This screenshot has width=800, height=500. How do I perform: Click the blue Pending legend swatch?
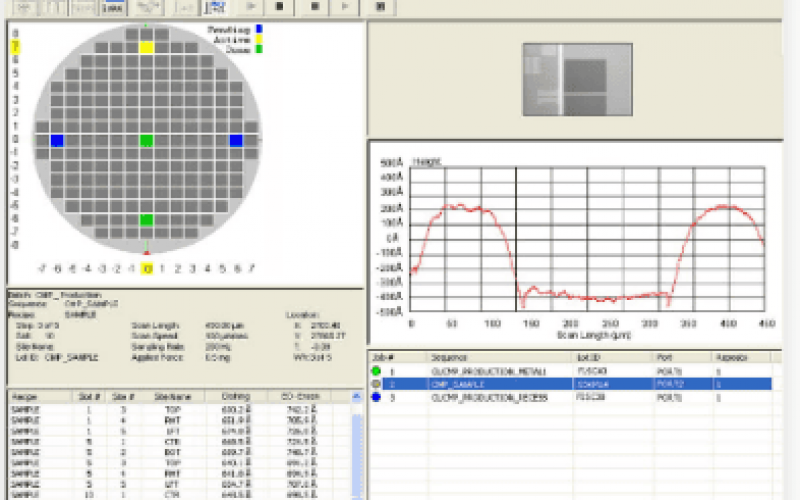258,30
